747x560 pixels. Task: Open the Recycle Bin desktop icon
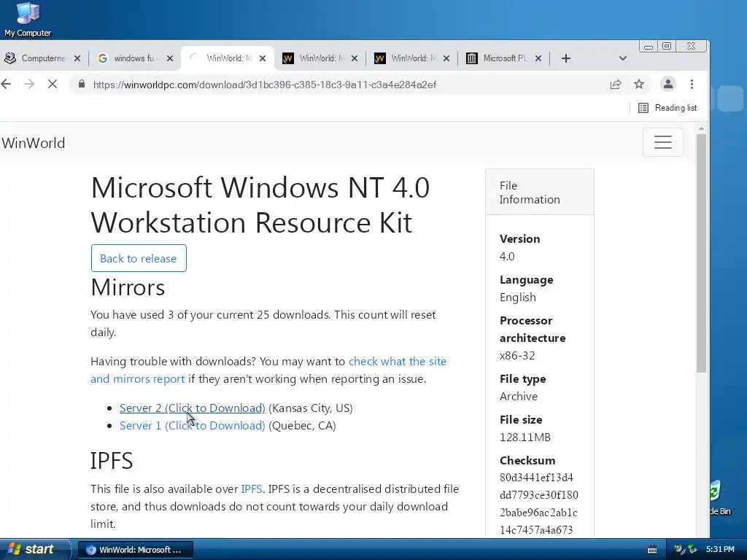coord(719,497)
